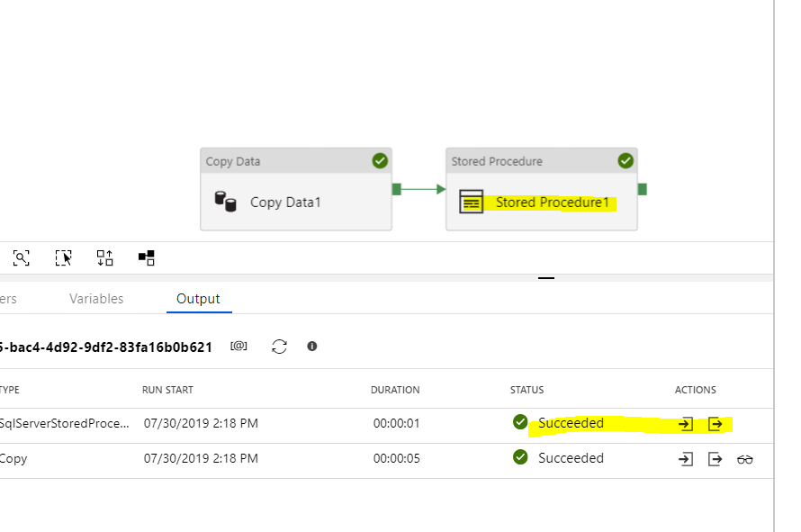Image resolution: width=801 pixels, height=532 pixels.
Task: Click Succeeded status in stored procedure row
Action: click(571, 423)
